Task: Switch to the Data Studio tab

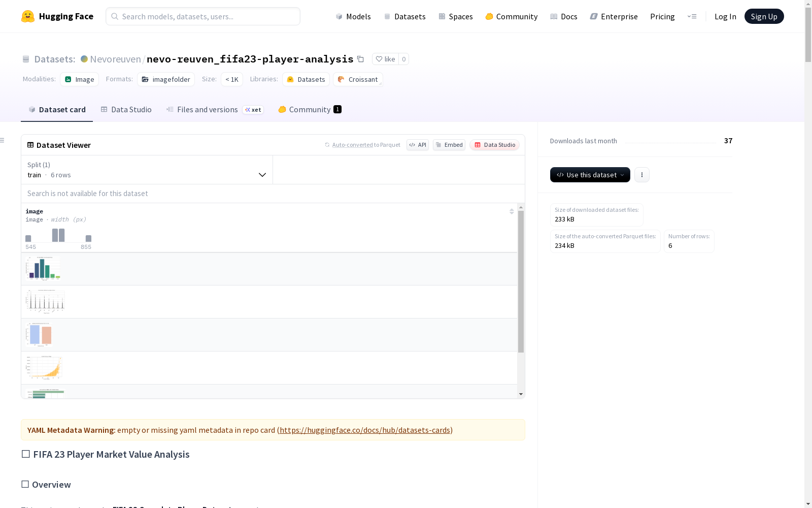Action: tap(126, 109)
